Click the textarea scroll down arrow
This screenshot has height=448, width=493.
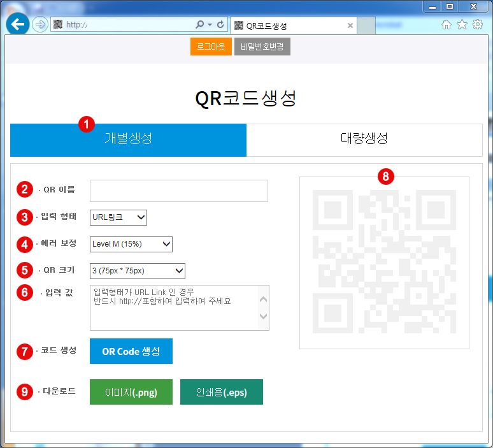(x=264, y=316)
